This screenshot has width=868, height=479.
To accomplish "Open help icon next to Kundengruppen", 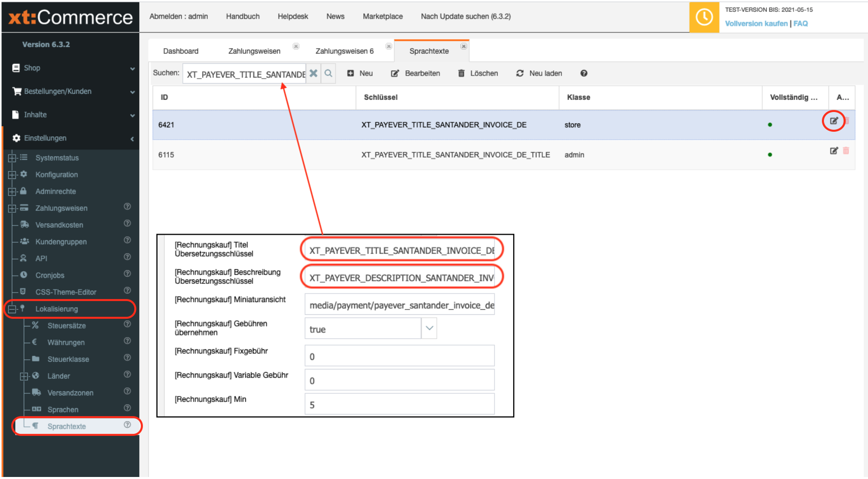I will point(127,240).
